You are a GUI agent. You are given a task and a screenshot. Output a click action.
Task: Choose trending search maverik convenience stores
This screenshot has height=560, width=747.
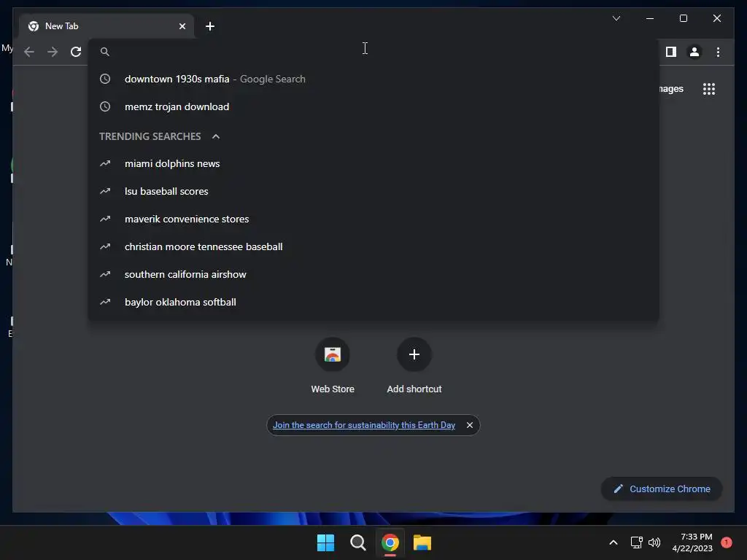point(374,219)
